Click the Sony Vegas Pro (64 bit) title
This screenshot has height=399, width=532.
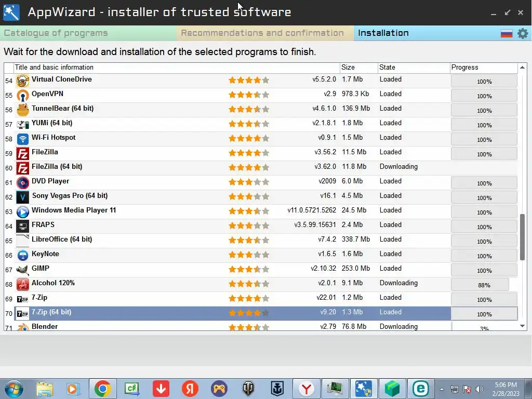(70, 195)
